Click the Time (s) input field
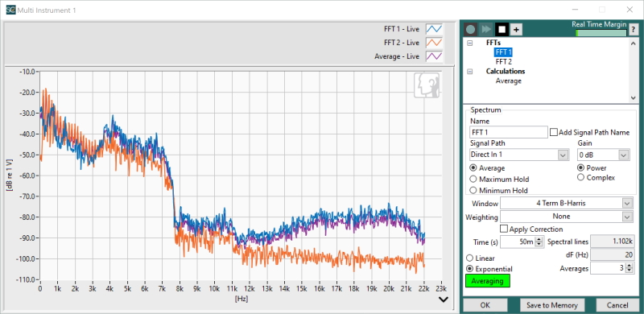This screenshot has width=644, height=314. pos(518,242)
